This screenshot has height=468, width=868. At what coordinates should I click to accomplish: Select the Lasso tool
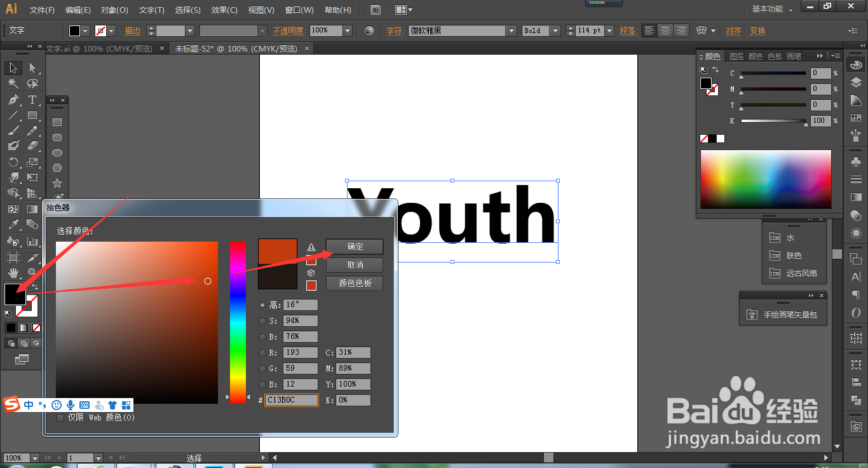point(32,83)
